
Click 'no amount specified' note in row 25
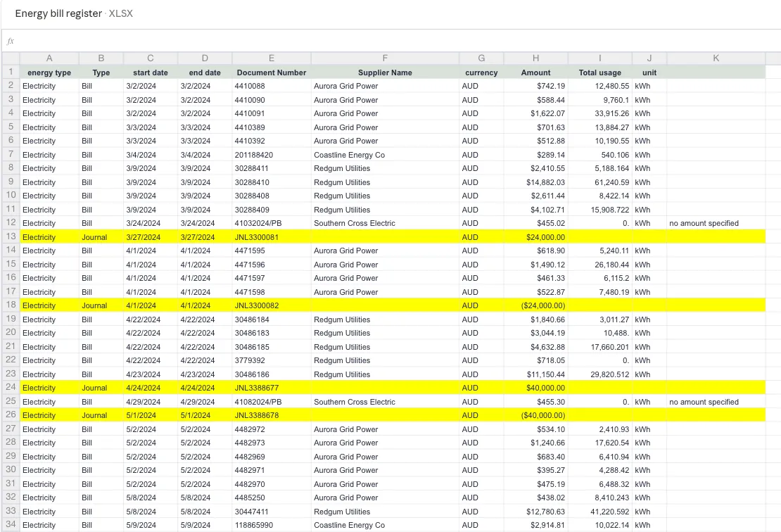[x=716, y=402]
